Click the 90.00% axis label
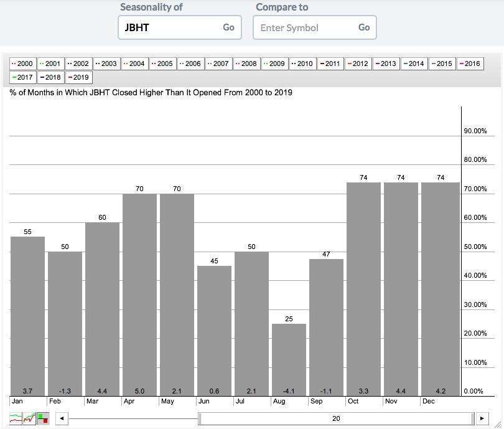Image resolution: width=504 pixels, height=429 pixels. point(475,131)
